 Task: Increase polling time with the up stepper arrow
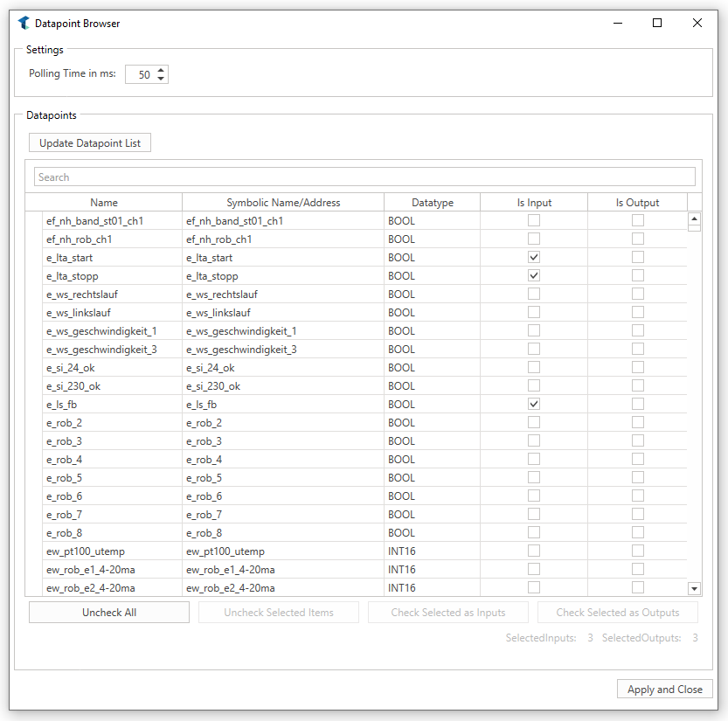click(x=161, y=71)
